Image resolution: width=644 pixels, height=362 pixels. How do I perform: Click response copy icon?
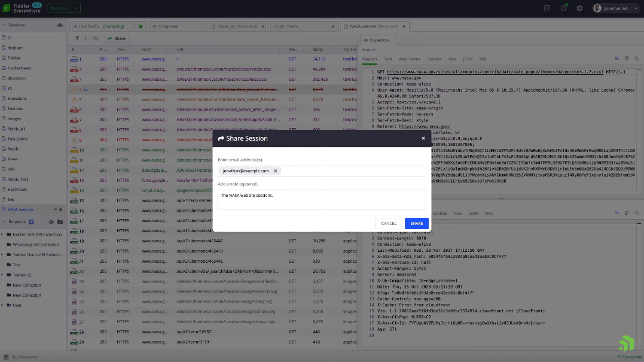626,213
